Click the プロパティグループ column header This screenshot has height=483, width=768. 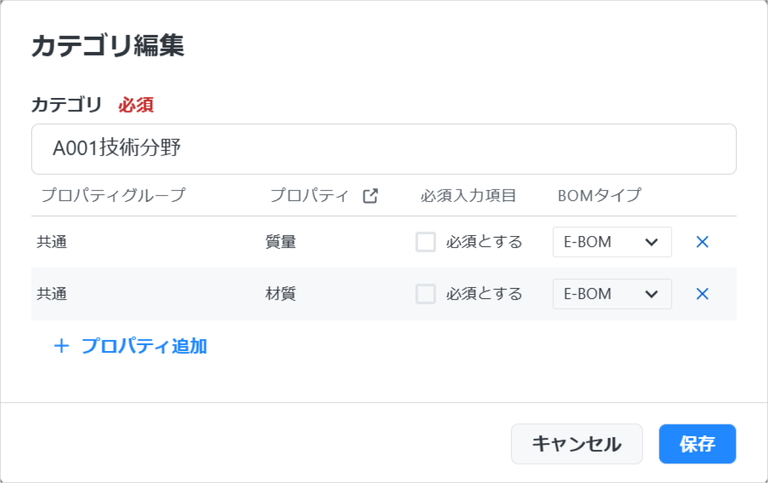coord(113,195)
